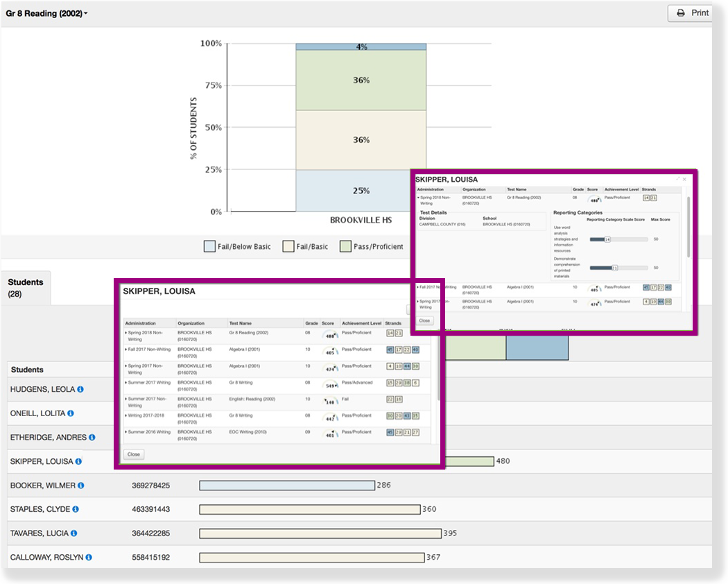The height and width of the screenshot is (584, 728).
Task: Click the info icon beside HUDGENS, LEOLA
Action: pyautogui.click(x=80, y=390)
